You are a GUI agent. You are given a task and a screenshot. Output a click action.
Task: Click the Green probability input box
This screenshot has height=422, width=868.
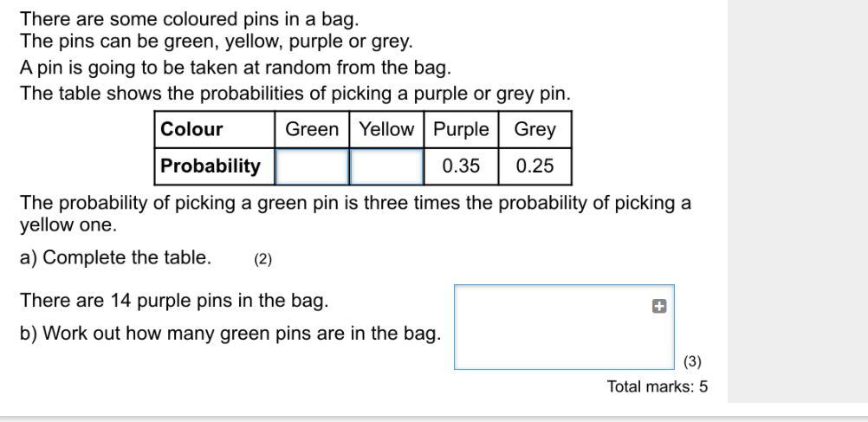click(x=312, y=166)
